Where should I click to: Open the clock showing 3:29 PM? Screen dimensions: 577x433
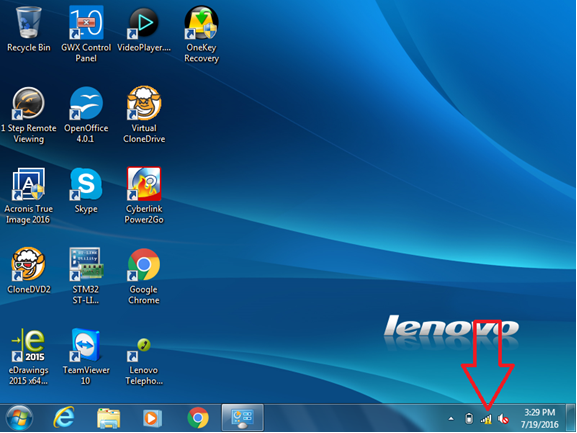point(539,418)
